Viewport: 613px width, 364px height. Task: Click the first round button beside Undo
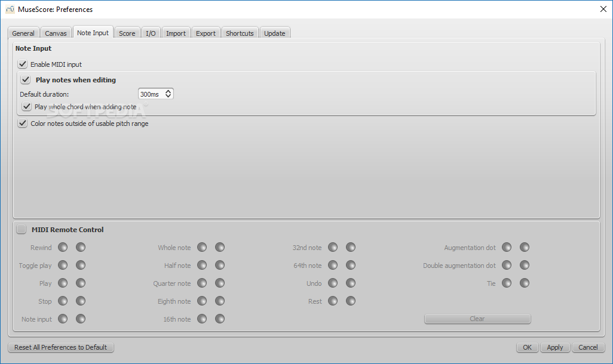click(333, 283)
